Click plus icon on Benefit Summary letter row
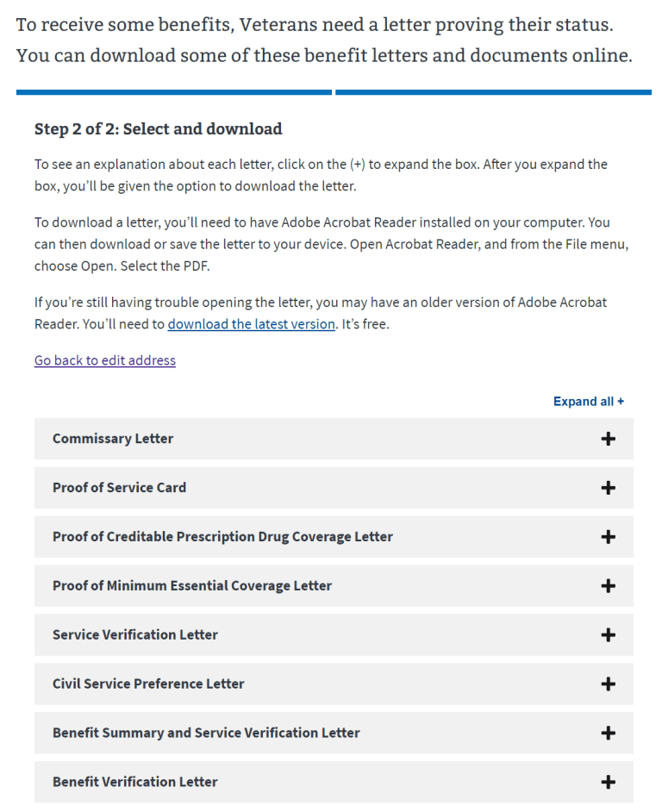The width and height of the screenshot is (662, 812). (609, 733)
